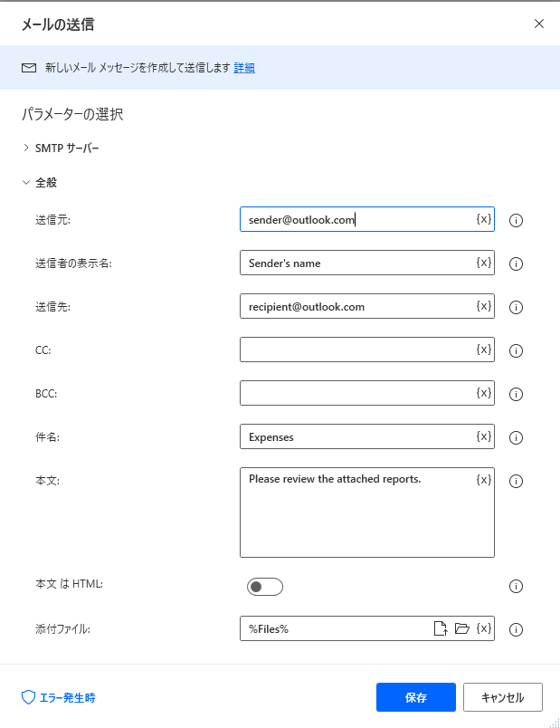This screenshot has height=728, width=560.
Task: Show info for the 添付ファイル field
Action: click(516, 629)
